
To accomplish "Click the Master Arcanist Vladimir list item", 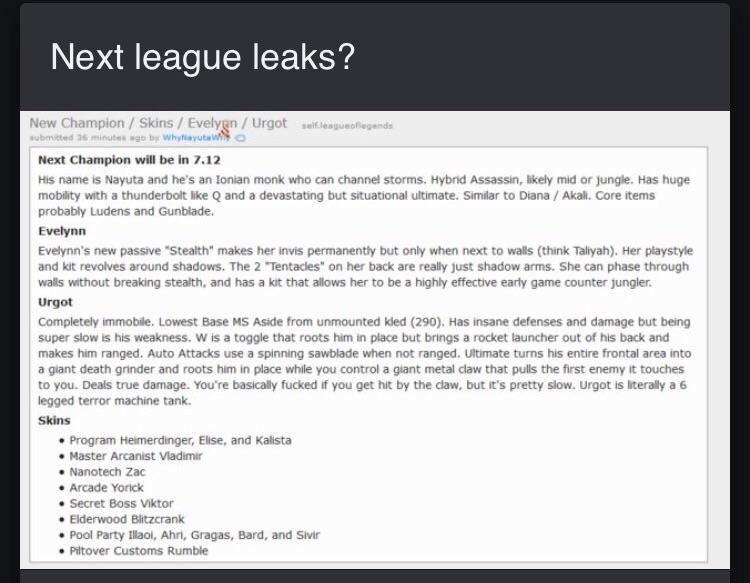I will [x=136, y=456].
